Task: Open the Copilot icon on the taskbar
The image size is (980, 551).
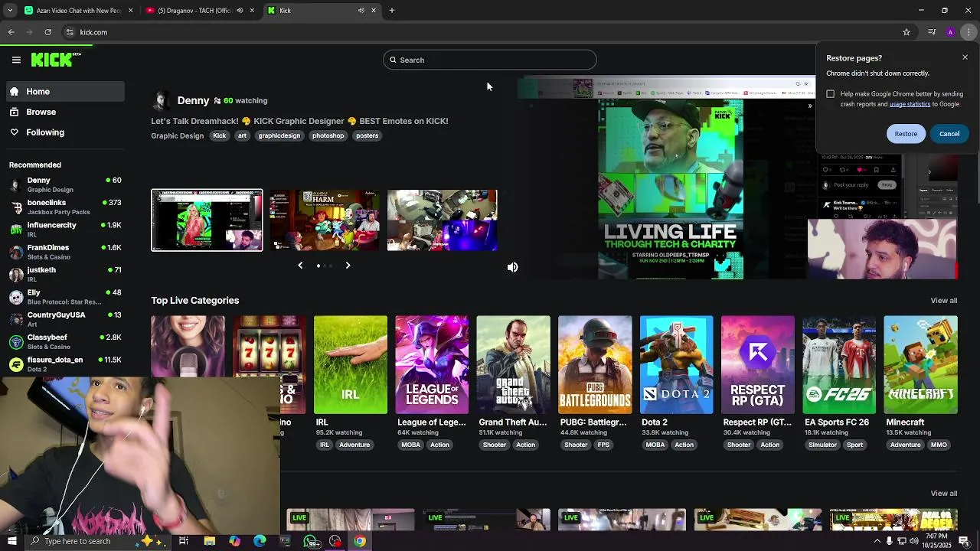Action: pyautogui.click(x=234, y=541)
